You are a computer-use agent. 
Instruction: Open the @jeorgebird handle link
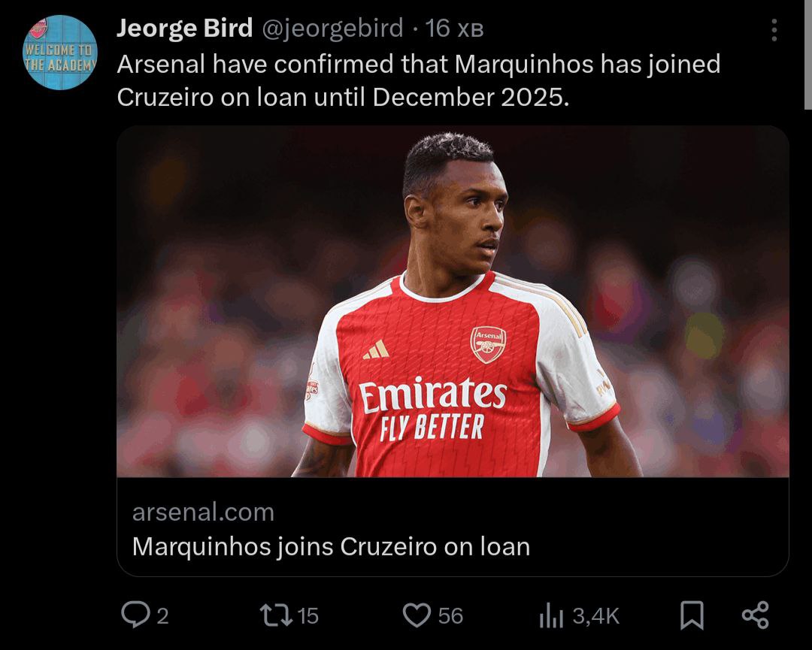pos(332,29)
